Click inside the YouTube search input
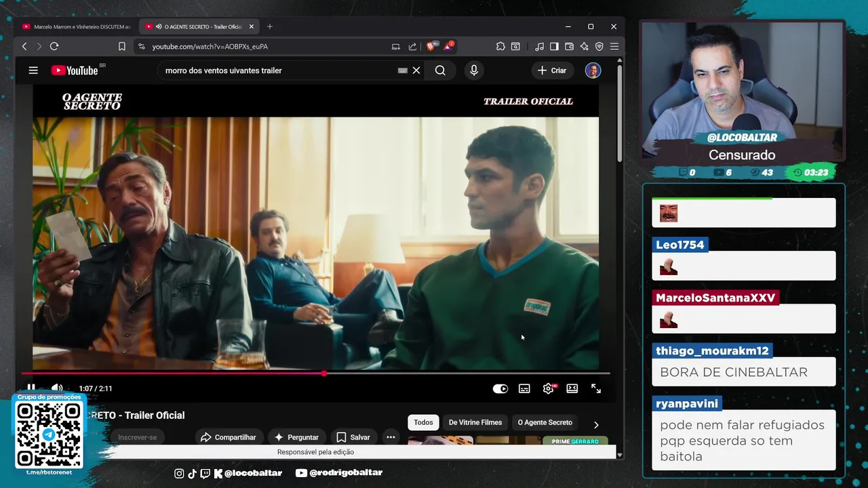This screenshot has width=868, height=488. click(x=278, y=70)
